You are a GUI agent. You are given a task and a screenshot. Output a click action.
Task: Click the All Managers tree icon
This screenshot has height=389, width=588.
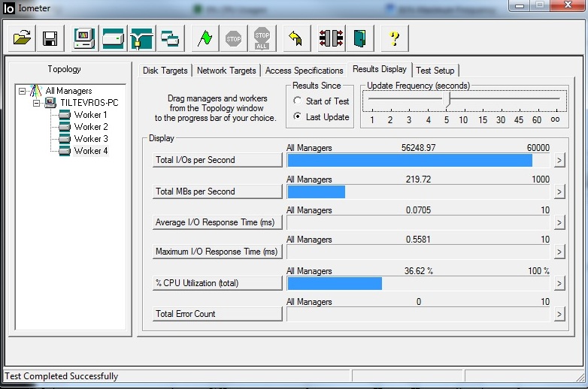pos(36,91)
